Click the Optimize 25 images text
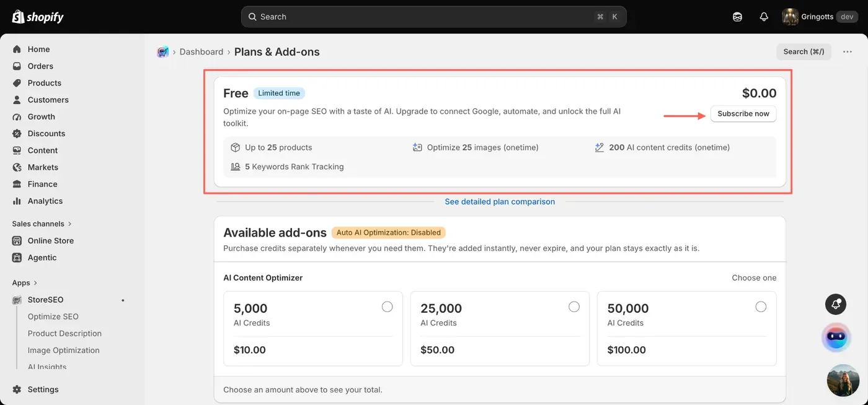The image size is (868, 405). pos(482,147)
